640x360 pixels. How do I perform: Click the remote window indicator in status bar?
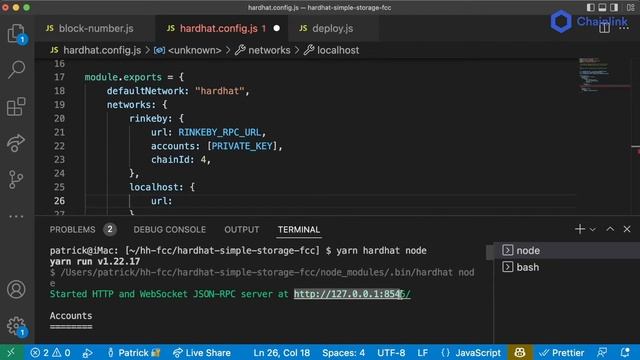pyautogui.click(x=11, y=352)
